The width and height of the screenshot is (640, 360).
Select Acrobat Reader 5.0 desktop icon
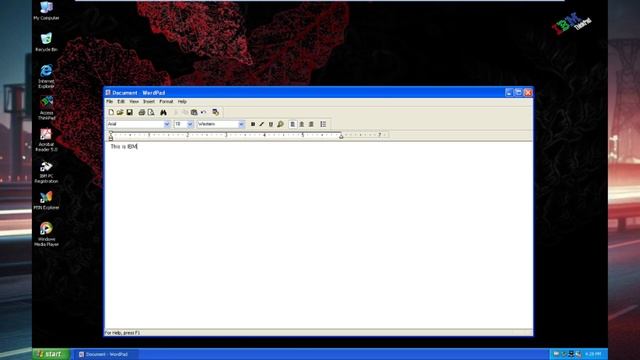point(46,140)
